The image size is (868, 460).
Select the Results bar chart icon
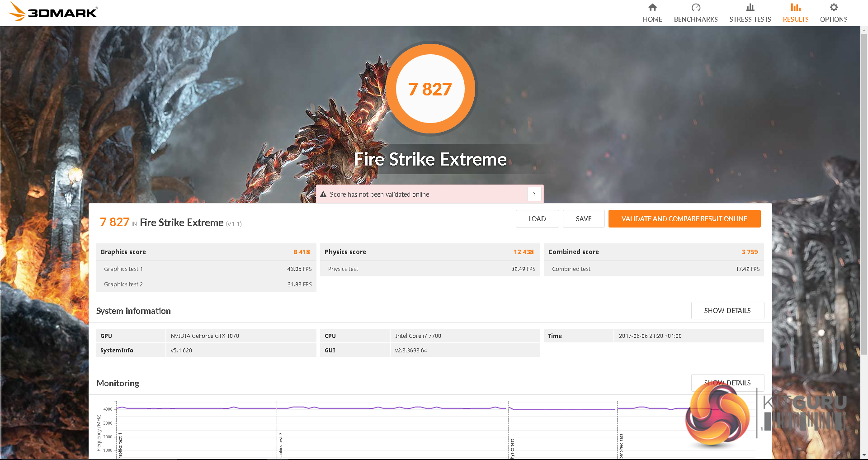click(795, 7)
